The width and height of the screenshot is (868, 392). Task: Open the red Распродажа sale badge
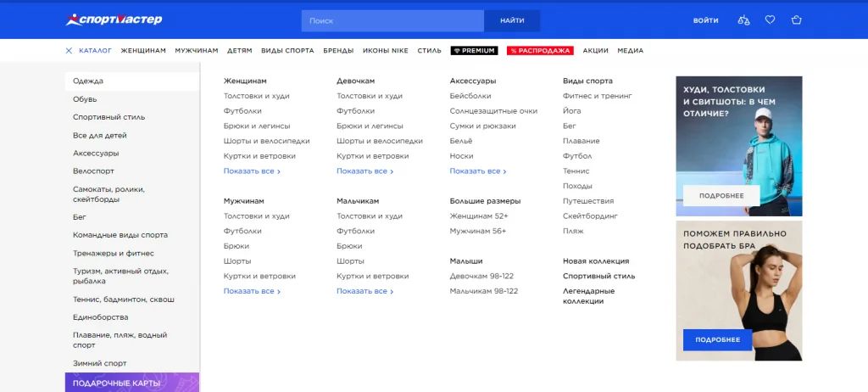(540, 51)
